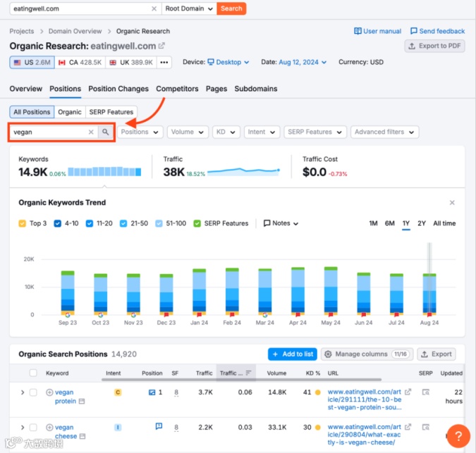Toggle the SERP Features legend checkbox
476x453 pixels.
pos(197,223)
